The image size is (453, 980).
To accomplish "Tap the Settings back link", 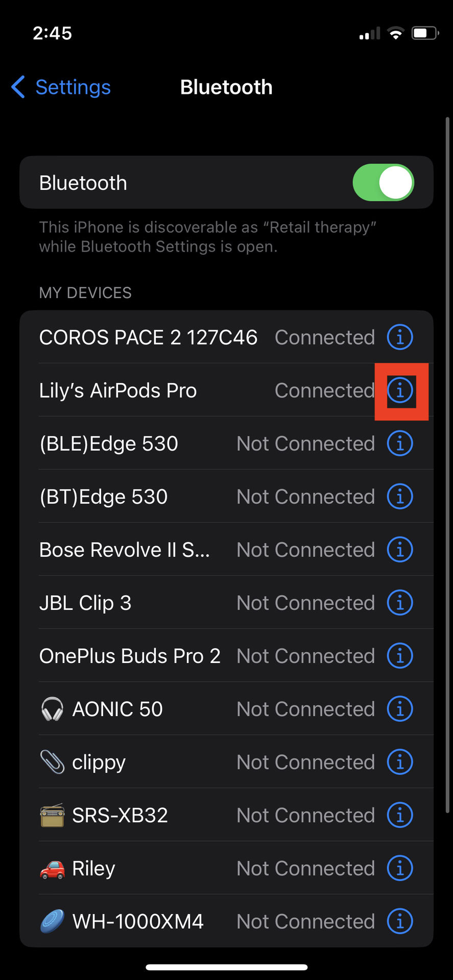I will coord(73,87).
